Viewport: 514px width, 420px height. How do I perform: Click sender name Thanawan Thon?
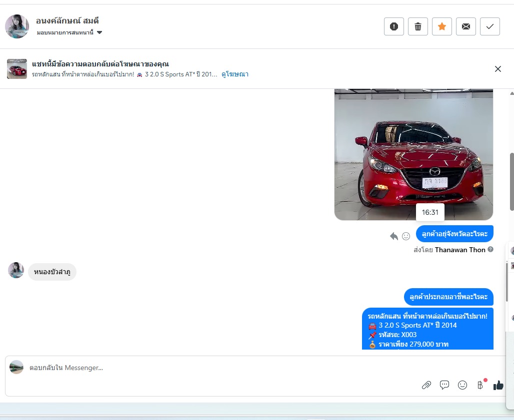460,250
